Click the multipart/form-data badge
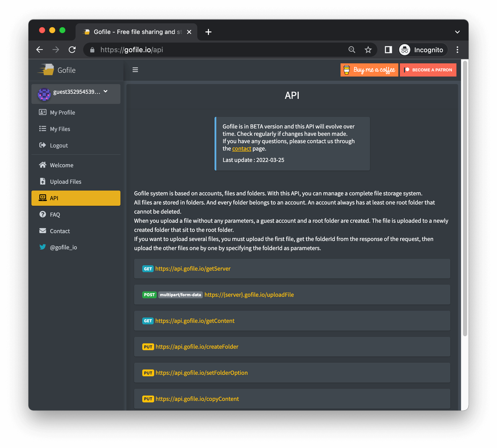The image size is (497, 448). pos(180,295)
